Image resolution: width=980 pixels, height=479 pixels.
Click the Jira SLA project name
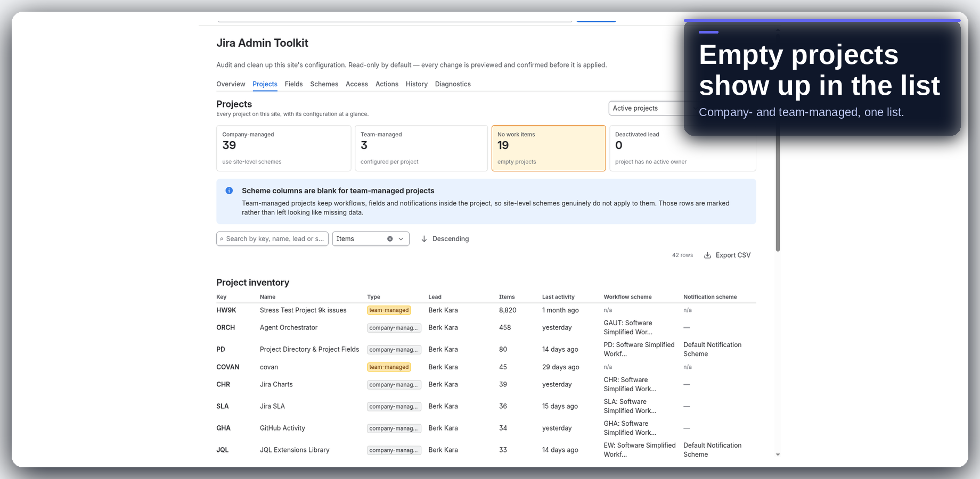coord(272,406)
